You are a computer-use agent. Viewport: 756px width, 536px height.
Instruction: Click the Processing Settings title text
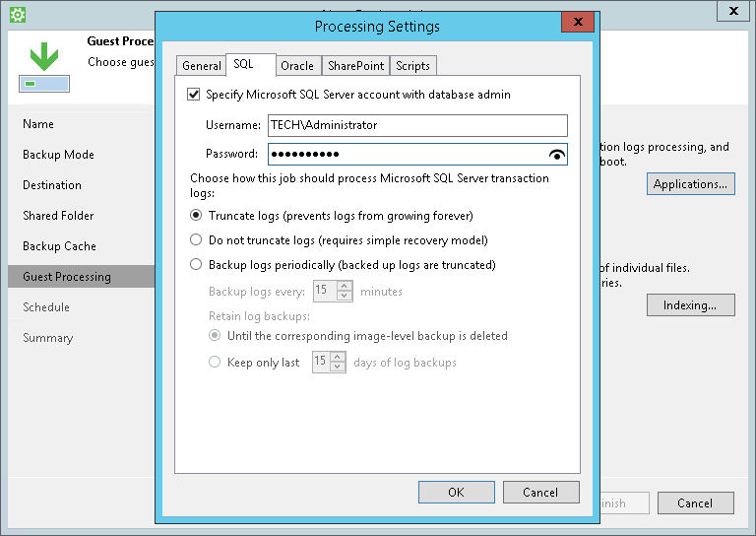point(377,26)
